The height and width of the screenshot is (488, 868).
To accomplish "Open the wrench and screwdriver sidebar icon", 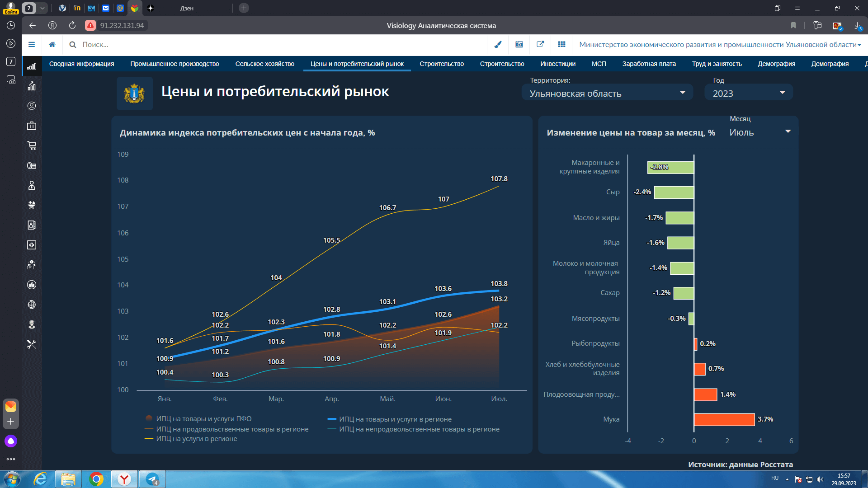I will pyautogui.click(x=32, y=344).
